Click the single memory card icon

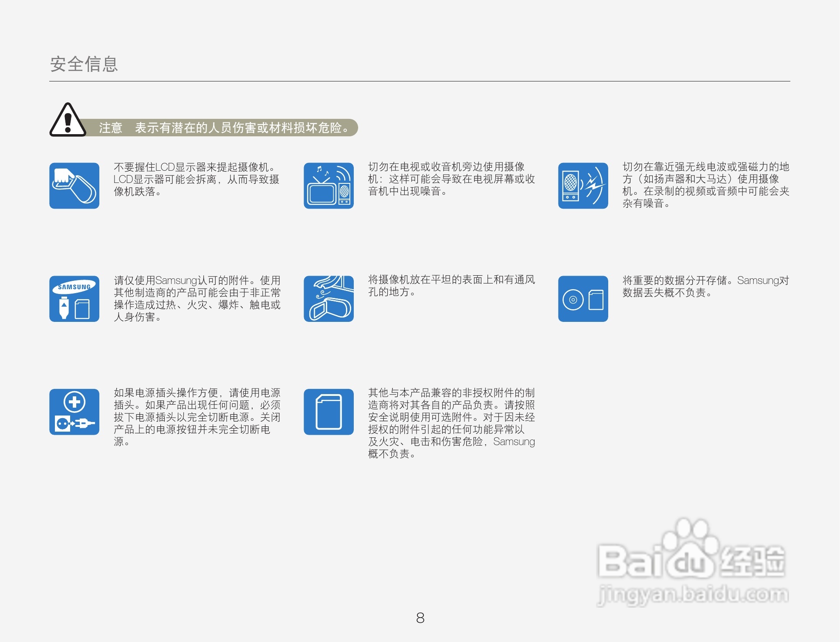click(329, 412)
